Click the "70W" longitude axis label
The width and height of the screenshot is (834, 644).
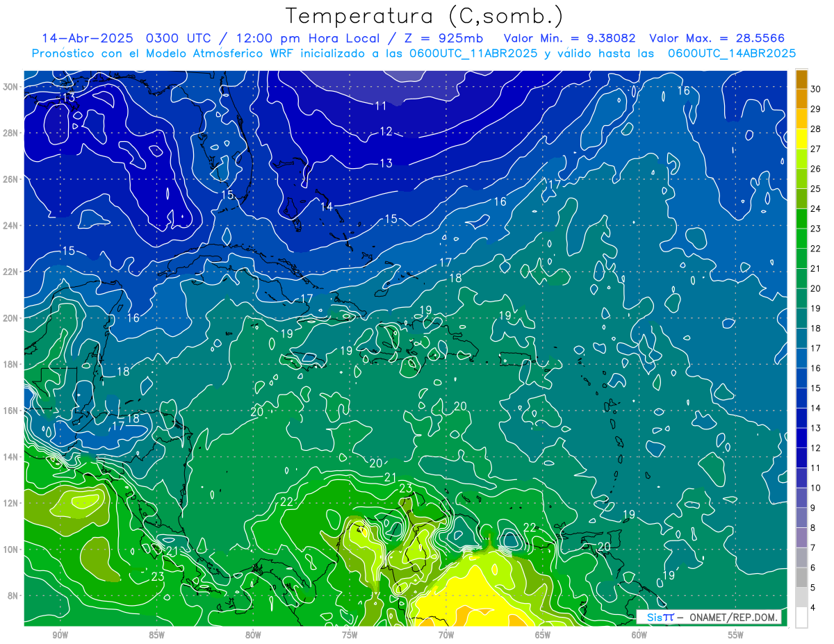(x=446, y=635)
